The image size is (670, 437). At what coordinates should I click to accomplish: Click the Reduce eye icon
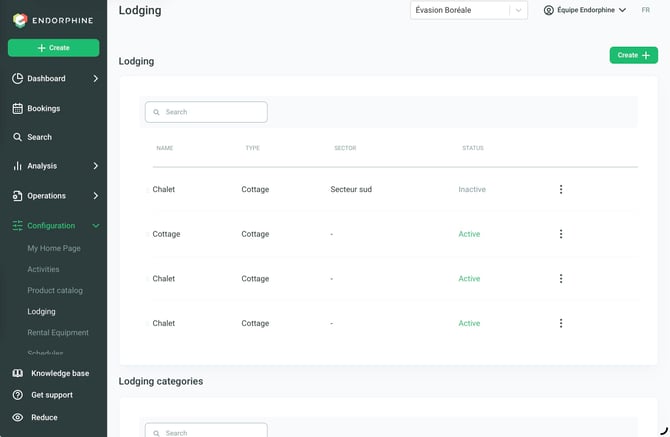(18, 417)
